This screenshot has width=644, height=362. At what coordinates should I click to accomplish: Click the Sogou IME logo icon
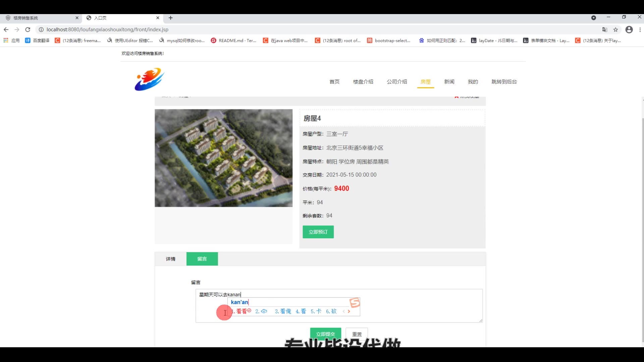click(x=355, y=303)
